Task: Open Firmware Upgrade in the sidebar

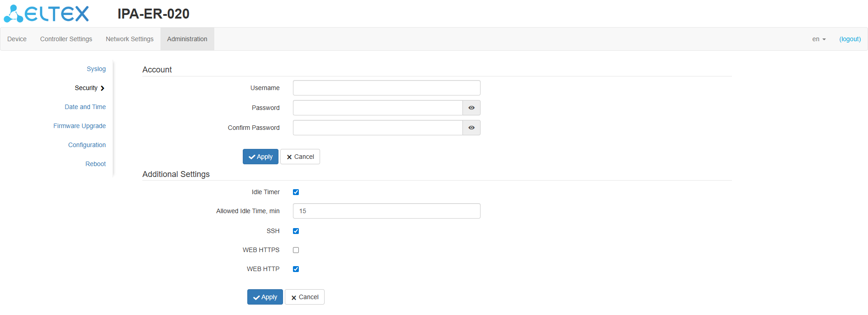Action: point(80,126)
